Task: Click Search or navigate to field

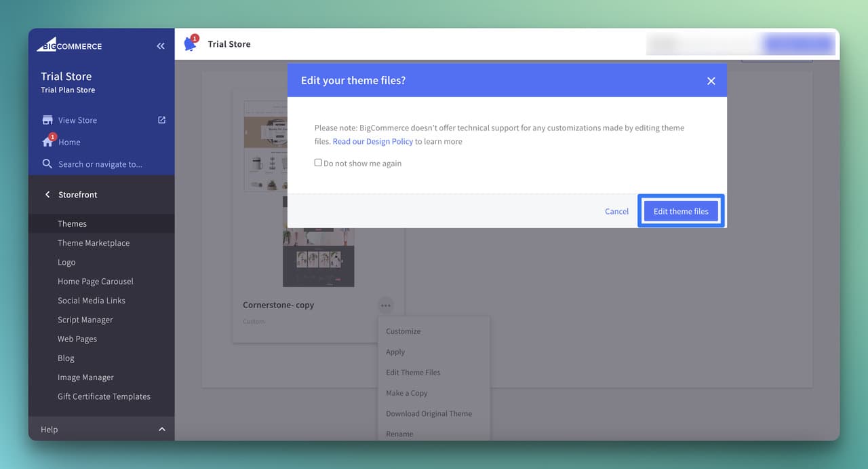Action: pos(100,164)
